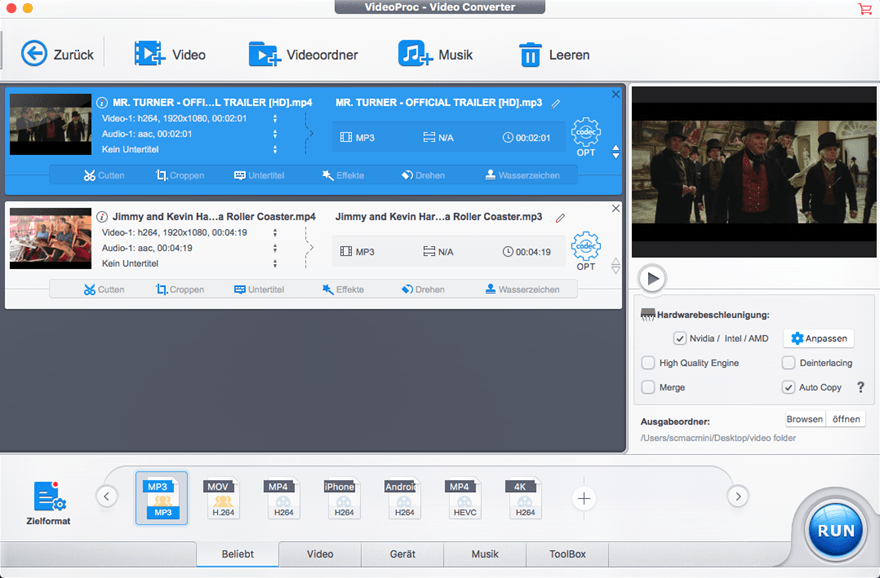The image size is (880, 578).
Task: Show next format presets
Action: click(x=738, y=496)
